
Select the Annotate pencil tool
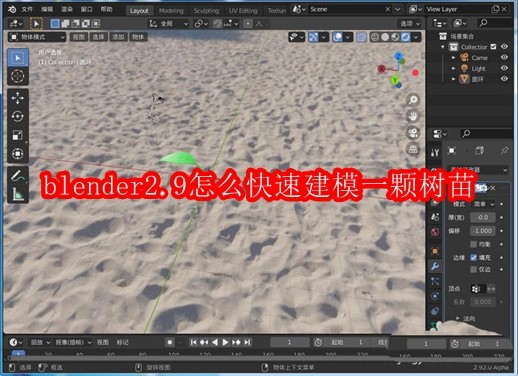click(x=18, y=176)
